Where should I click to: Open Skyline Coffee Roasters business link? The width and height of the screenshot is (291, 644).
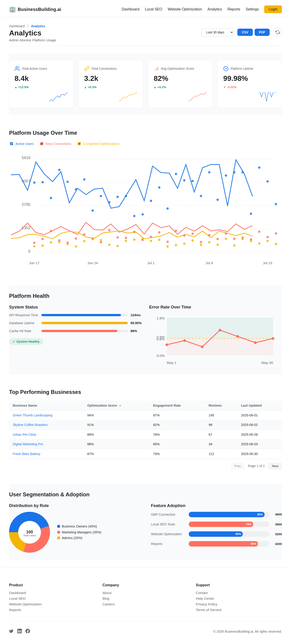point(30,425)
